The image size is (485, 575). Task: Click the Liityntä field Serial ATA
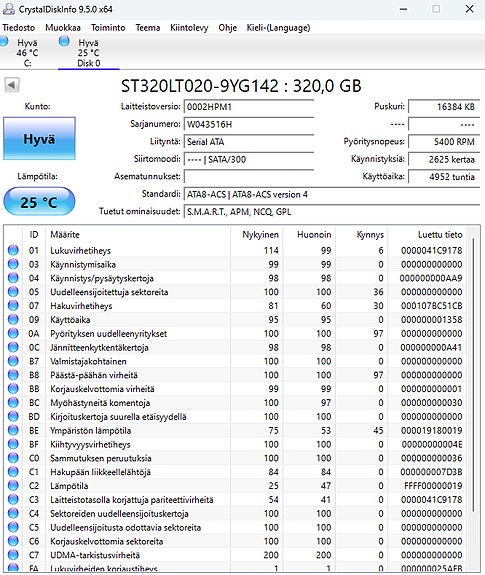pos(249,142)
